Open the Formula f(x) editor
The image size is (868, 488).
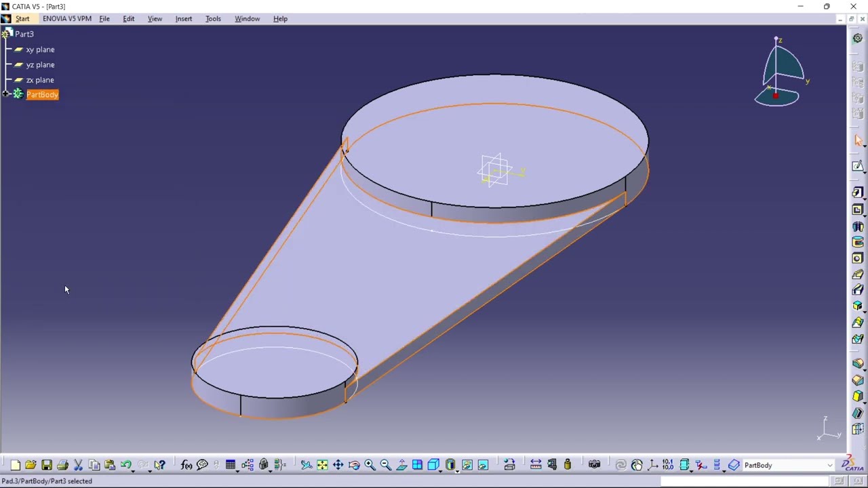coord(186,465)
